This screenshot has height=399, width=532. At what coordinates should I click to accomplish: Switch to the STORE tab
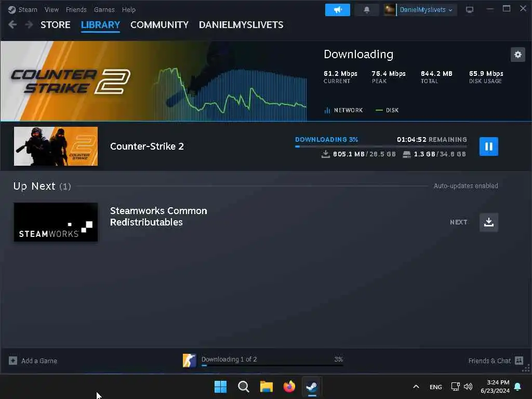pos(56,25)
